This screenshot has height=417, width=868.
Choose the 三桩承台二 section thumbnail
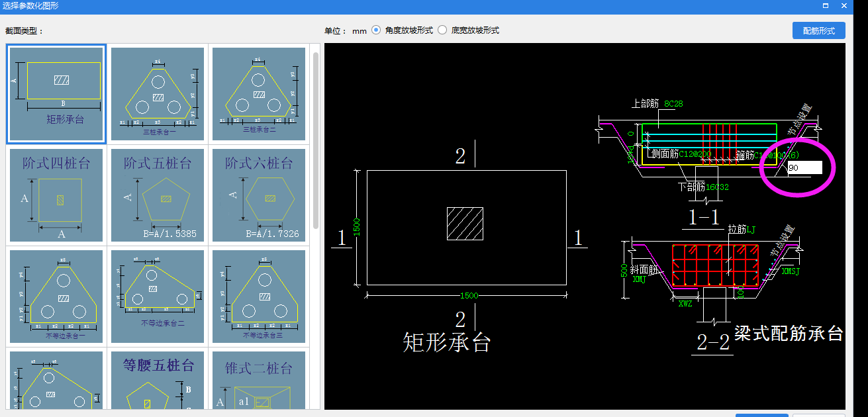[259, 93]
